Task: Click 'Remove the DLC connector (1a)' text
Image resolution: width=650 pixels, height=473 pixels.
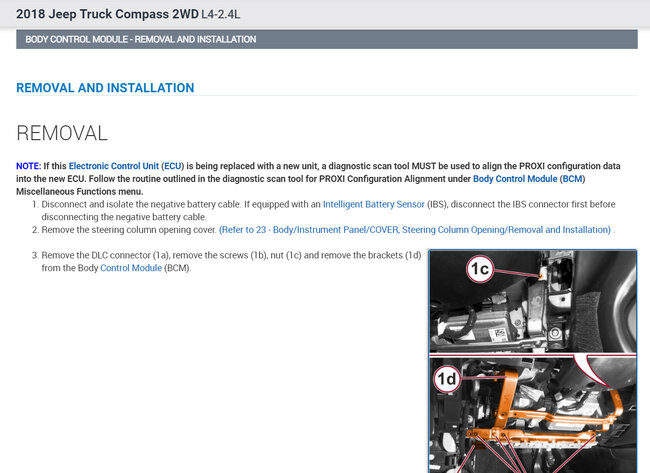Action: 104,255
